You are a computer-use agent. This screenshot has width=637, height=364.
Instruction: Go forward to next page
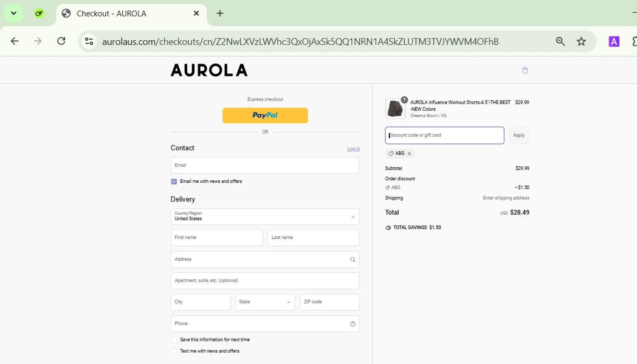(38, 41)
